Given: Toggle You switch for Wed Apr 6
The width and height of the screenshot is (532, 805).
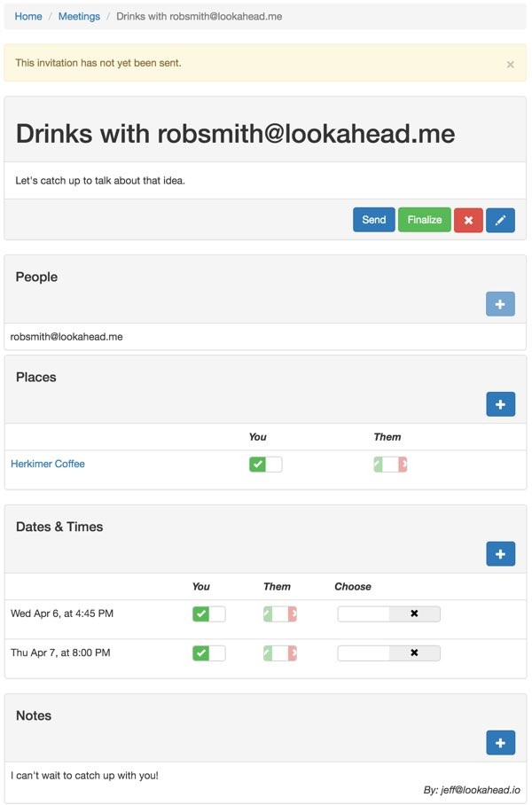Looking at the screenshot, I should coord(209,614).
